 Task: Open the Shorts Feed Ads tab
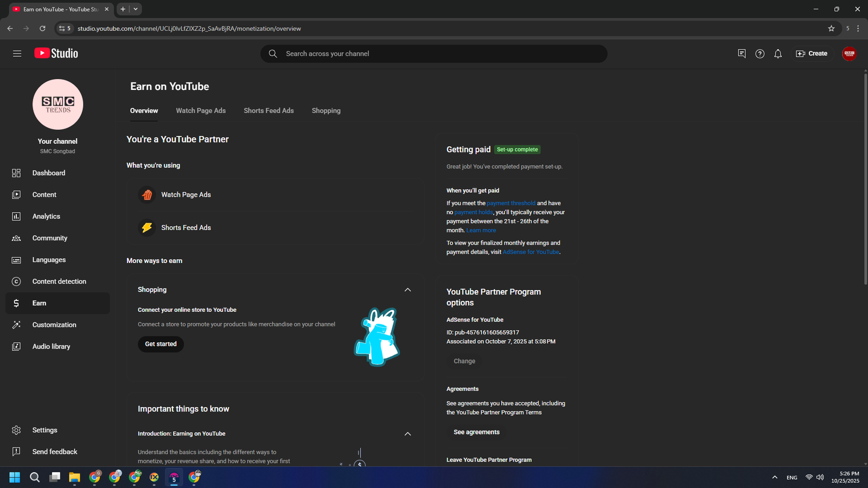269,111
